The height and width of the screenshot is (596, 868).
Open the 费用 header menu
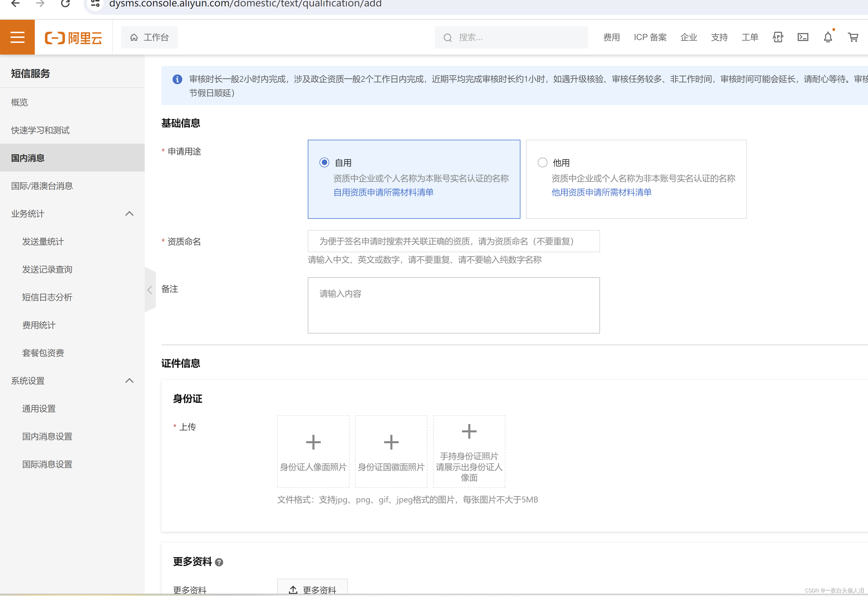[611, 37]
